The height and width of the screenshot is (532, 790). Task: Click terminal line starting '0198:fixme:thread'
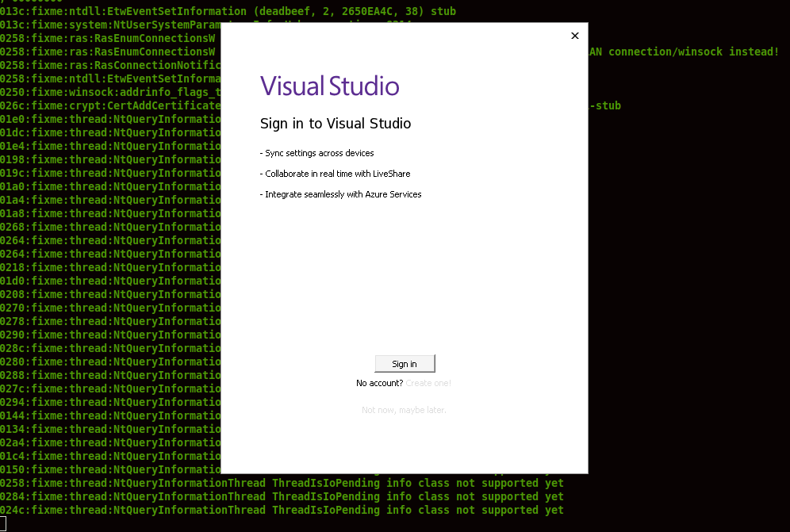click(110, 159)
